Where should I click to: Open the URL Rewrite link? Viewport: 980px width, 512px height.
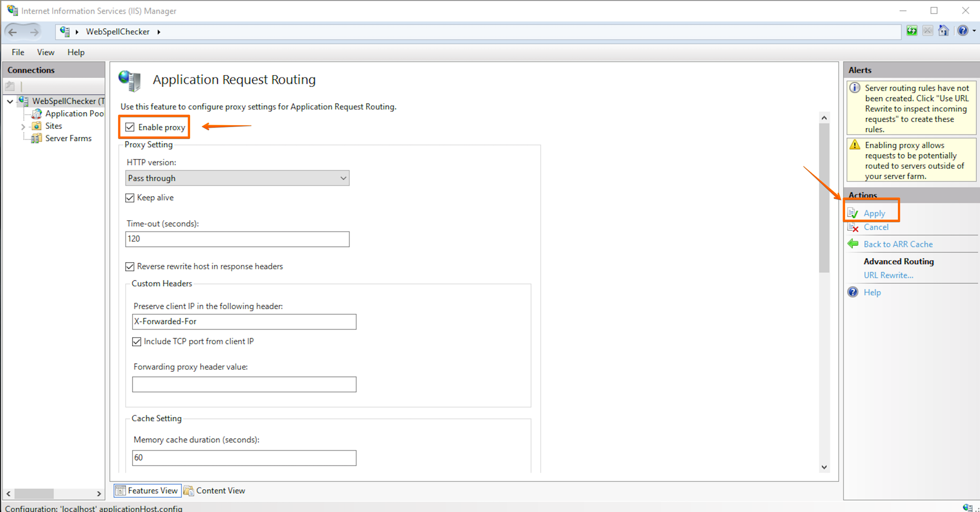(x=888, y=275)
